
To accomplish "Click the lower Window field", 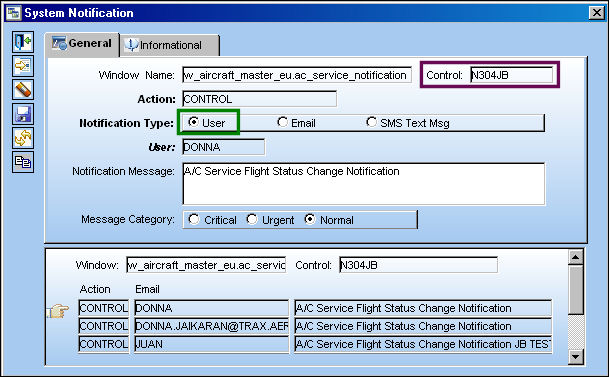I will pos(206,265).
